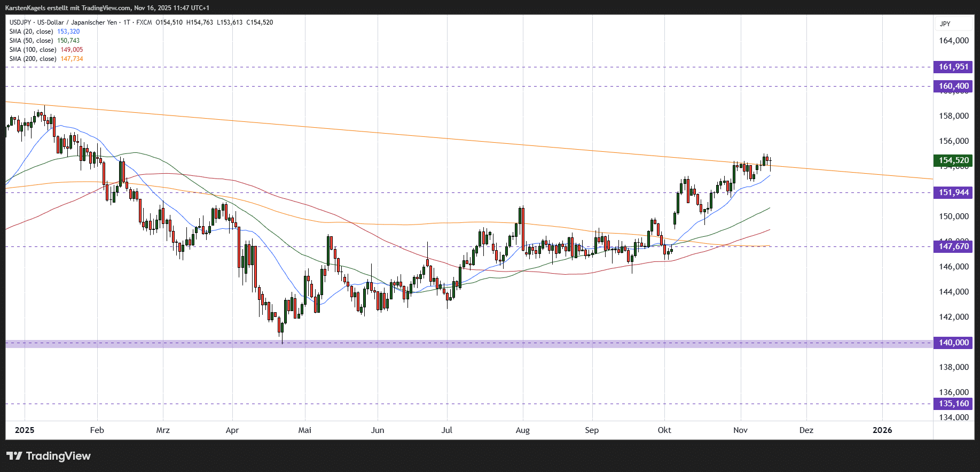
Task: Toggle the SMA (200, close) indicator legend
Action: (33, 59)
